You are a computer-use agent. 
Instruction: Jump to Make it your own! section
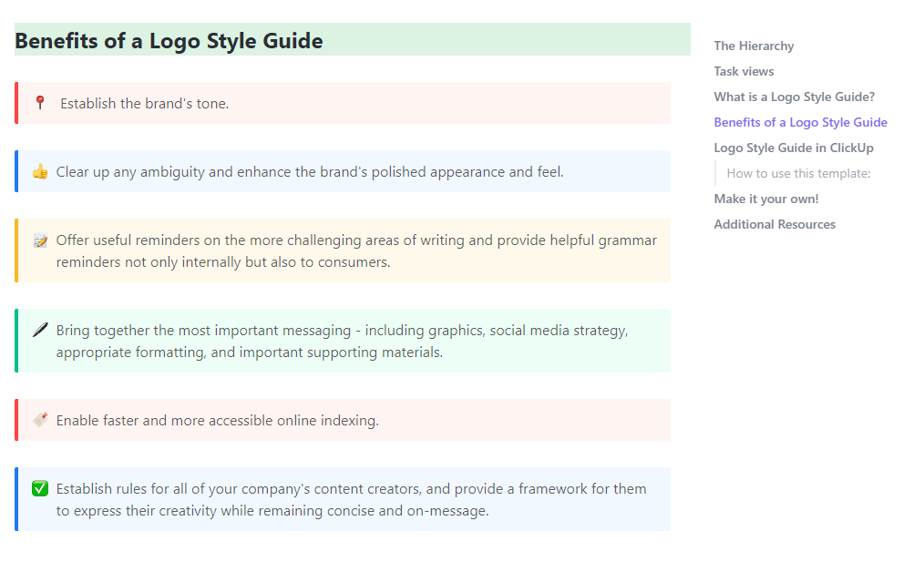point(766,199)
